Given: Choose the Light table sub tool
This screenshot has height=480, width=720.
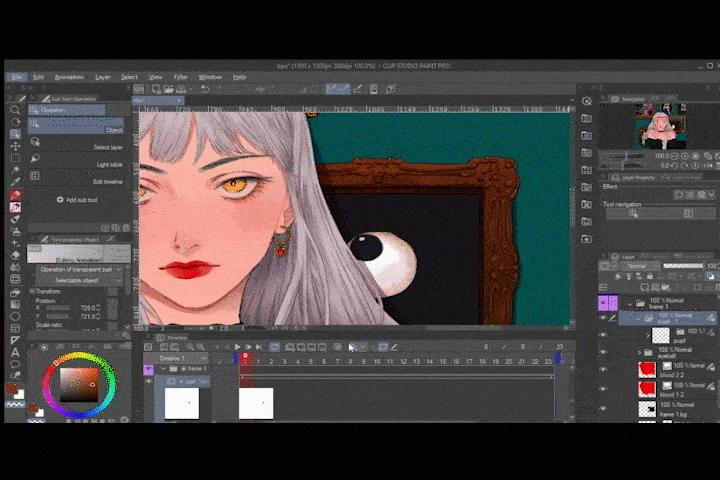Looking at the screenshot, I should tap(109, 164).
